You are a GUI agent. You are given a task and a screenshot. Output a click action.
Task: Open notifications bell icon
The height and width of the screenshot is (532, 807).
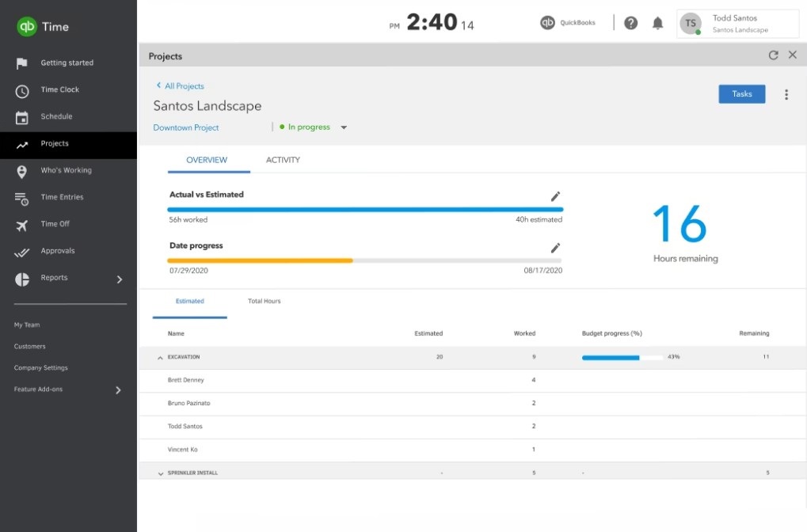coord(657,23)
